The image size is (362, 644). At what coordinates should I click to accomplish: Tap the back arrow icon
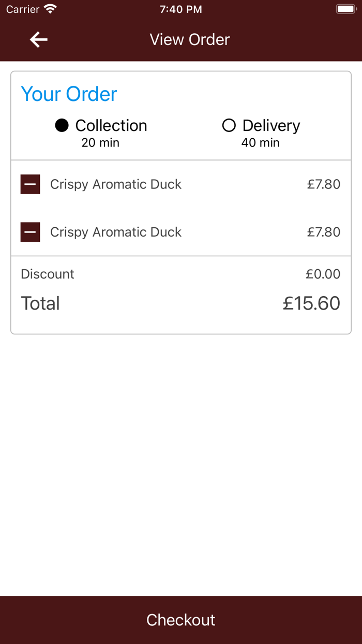[39, 39]
